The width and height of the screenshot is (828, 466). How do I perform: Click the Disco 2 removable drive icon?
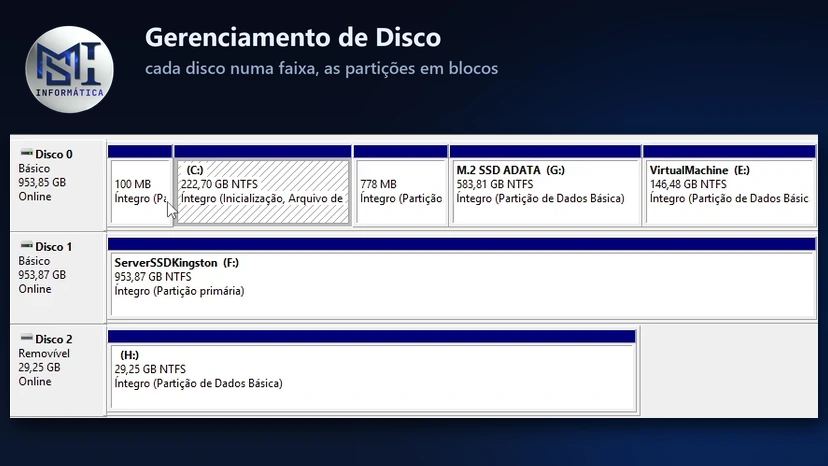click(26, 338)
